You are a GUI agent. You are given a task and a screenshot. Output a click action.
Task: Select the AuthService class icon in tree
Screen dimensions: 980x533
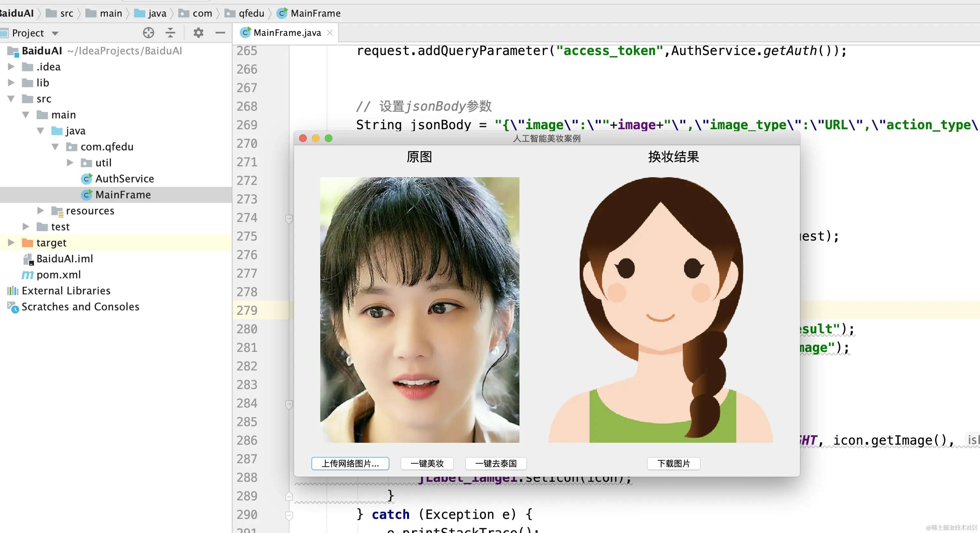pos(87,179)
